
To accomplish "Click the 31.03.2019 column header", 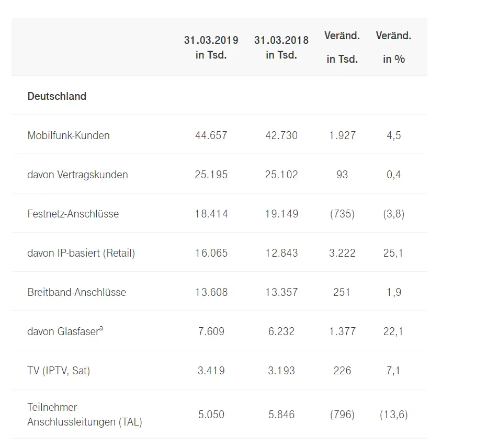I will [211, 47].
